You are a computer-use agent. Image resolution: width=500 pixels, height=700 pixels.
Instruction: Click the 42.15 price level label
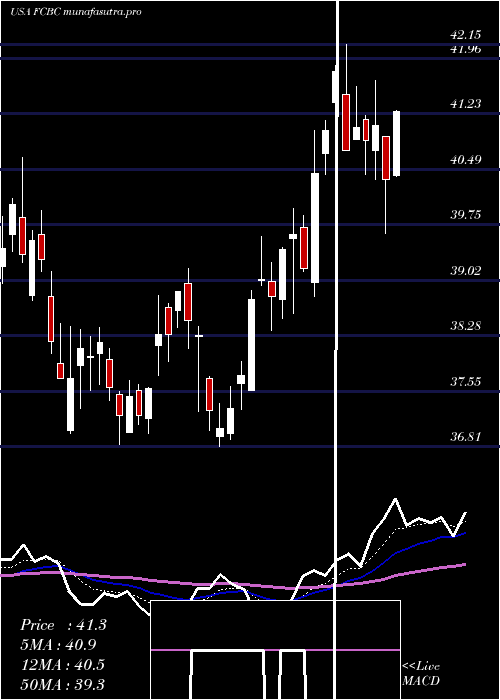click(x=466, y=35)
